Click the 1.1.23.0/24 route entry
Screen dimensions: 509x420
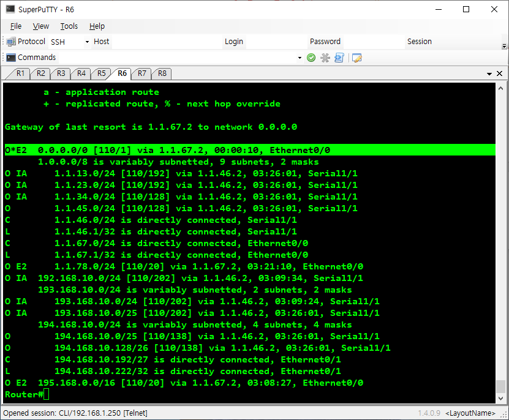tap(181, 185)
